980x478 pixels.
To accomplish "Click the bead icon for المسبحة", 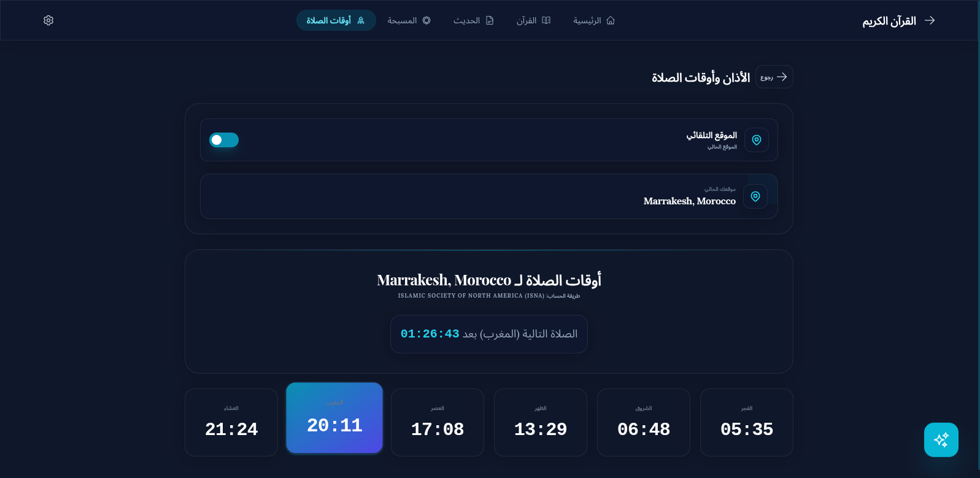I will coord(426,20).
